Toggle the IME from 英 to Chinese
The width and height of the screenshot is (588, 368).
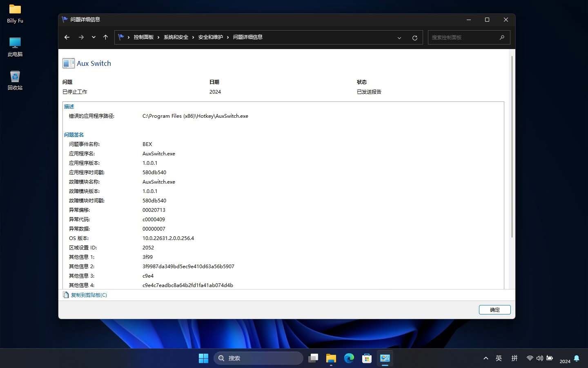point(499,358)
